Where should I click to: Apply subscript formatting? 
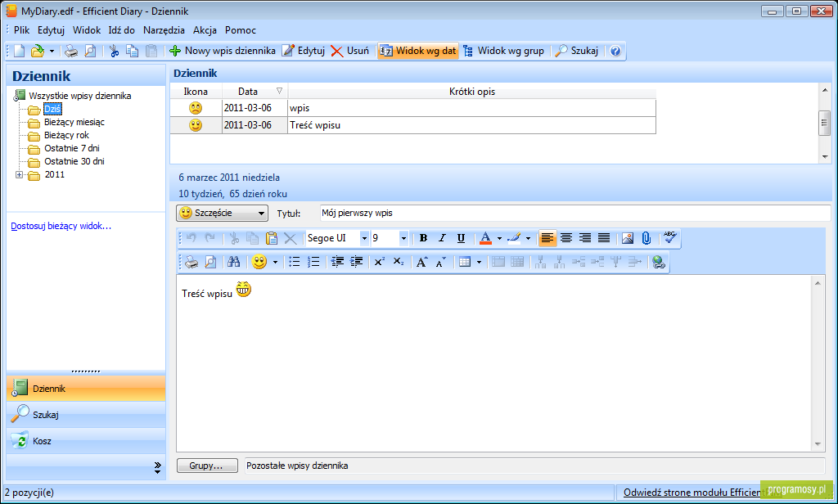point(399,262)
